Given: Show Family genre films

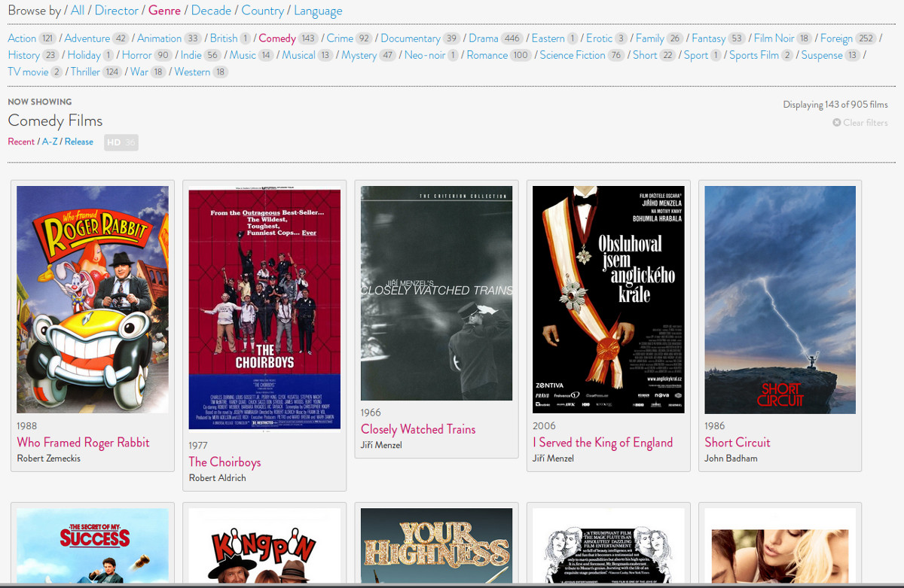Looking at the screenshot, I should (650, 38).
